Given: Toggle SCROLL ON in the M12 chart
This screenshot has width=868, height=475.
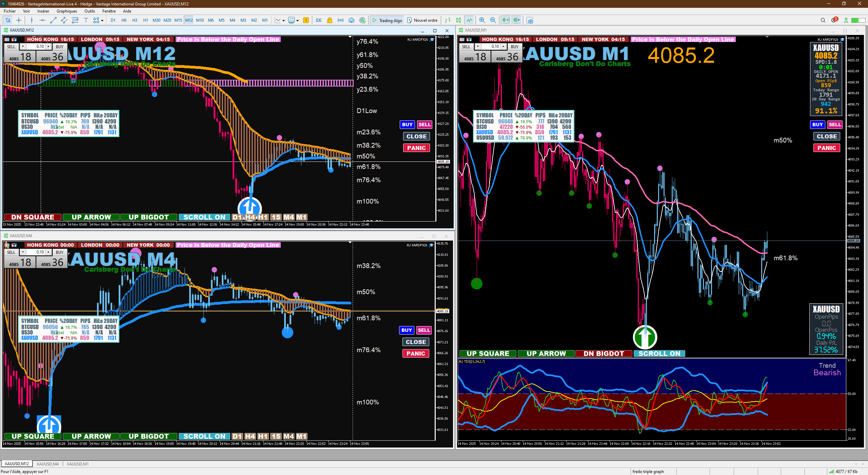Looking at the screenshot, I should click(x=204, y=217).
